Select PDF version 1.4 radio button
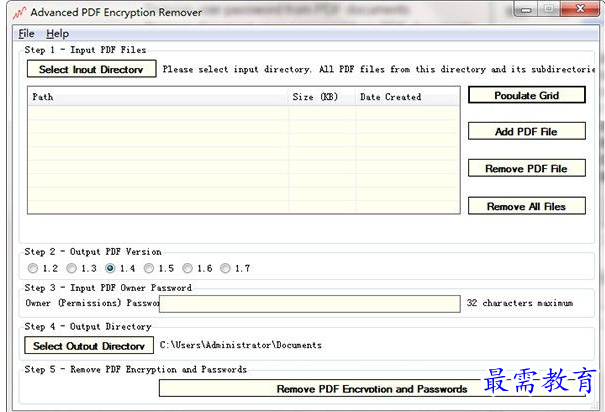 point(110,268)
